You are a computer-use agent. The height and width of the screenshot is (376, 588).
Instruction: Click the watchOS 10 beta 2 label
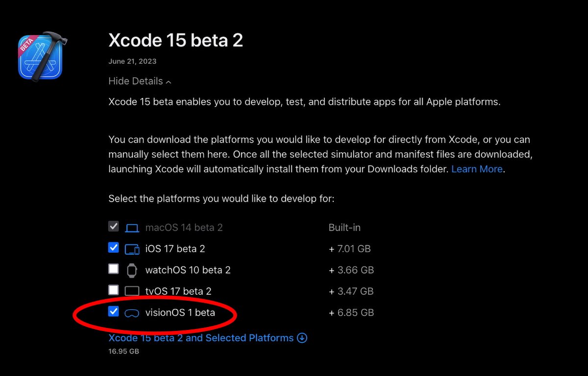(x=188, y=270)
